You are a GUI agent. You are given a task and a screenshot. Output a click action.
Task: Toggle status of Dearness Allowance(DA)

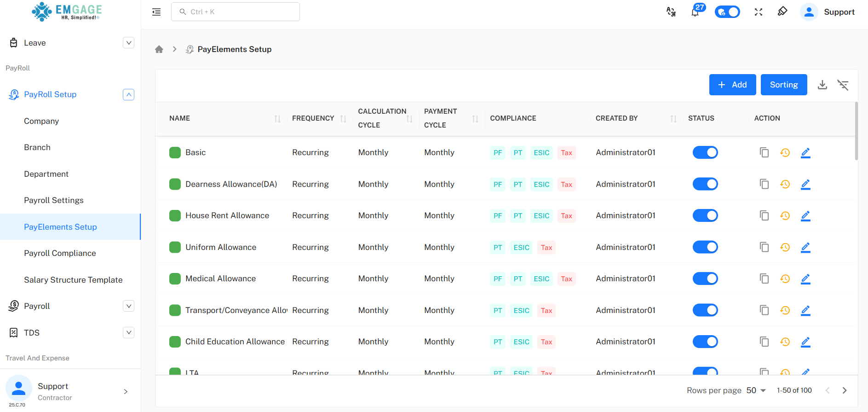pyautogui.click(x=705, y=184)
